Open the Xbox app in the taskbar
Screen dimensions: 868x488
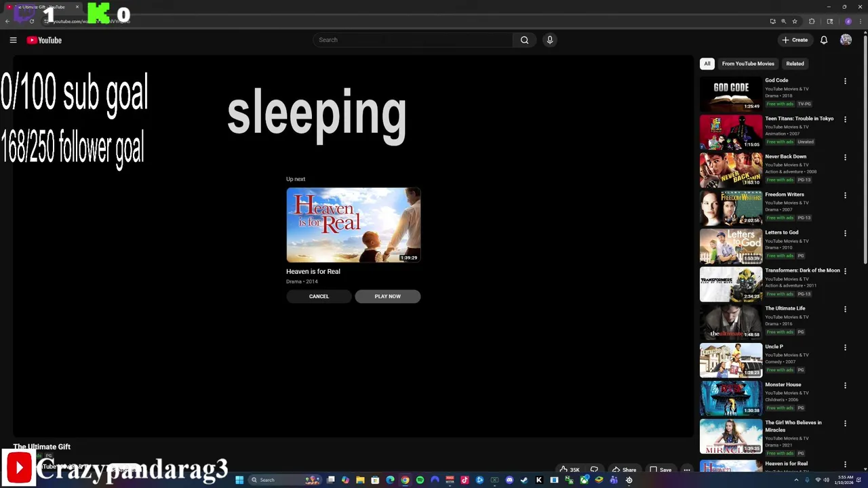[x=584, y=480]
